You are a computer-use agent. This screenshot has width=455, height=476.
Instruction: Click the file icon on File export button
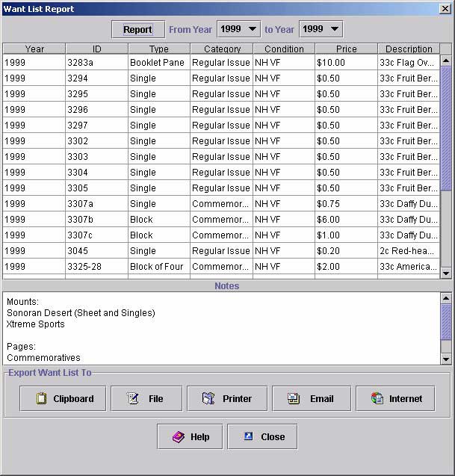pos(133,399)
